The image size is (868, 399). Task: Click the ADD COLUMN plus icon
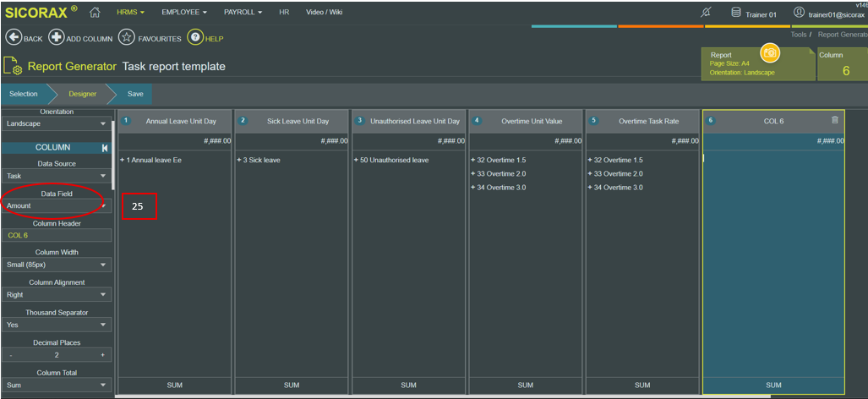(56, 38)
